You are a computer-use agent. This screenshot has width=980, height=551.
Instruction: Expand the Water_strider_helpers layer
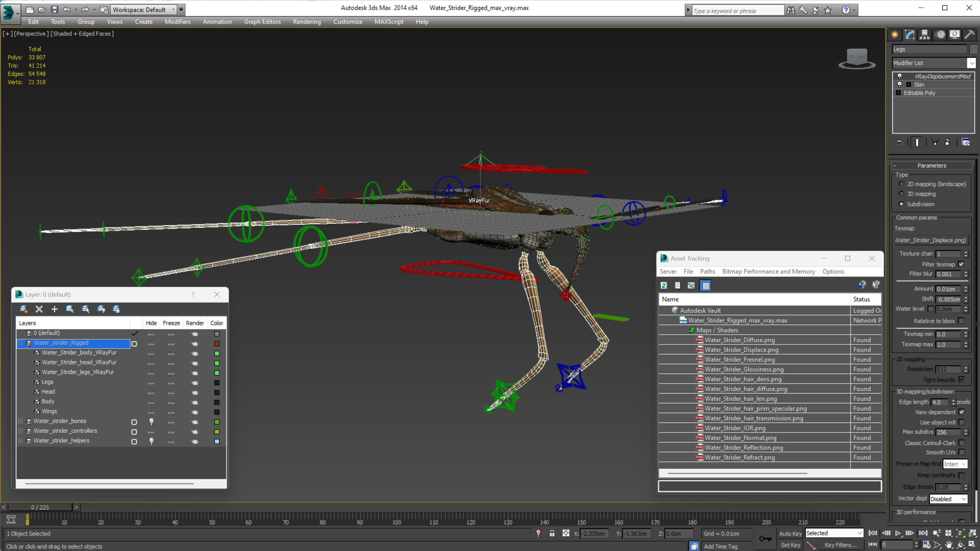point(21,441)
